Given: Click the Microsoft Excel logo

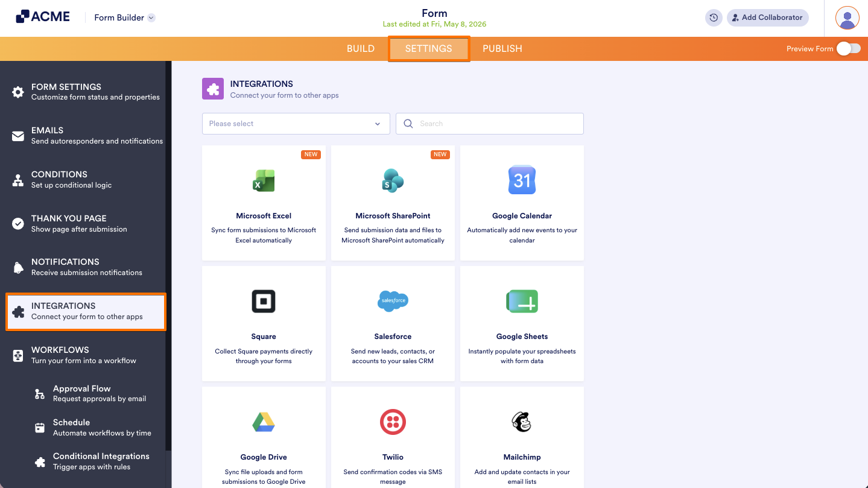Looking at the screenshot, I should coord(264,180).
